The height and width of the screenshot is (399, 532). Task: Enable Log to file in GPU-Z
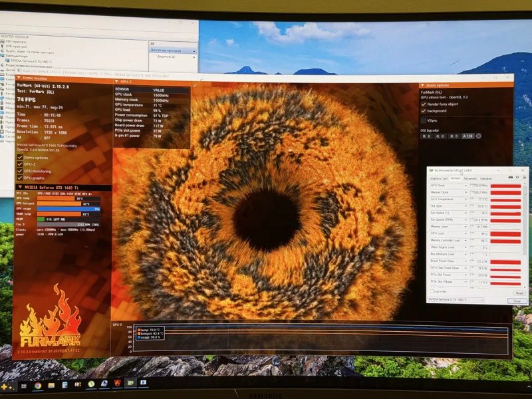pyautogui.click(x=432, y=291)
